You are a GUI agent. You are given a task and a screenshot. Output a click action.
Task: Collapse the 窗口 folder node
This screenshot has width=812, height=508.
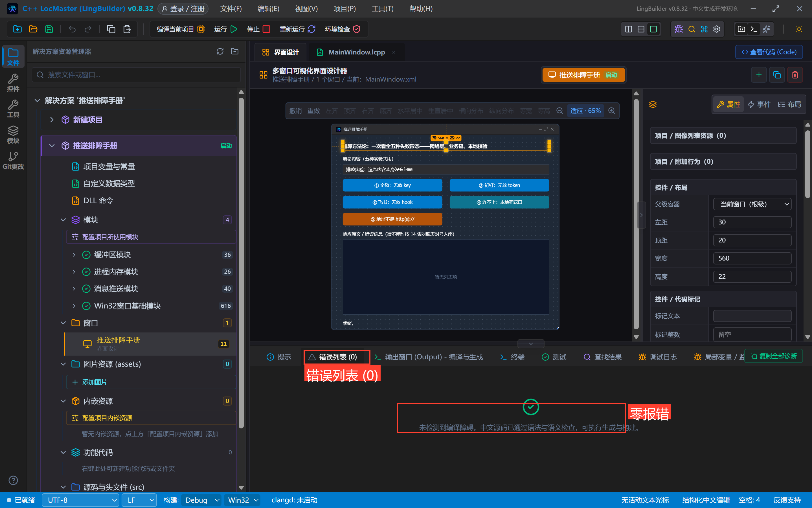[x=63, y=323]
